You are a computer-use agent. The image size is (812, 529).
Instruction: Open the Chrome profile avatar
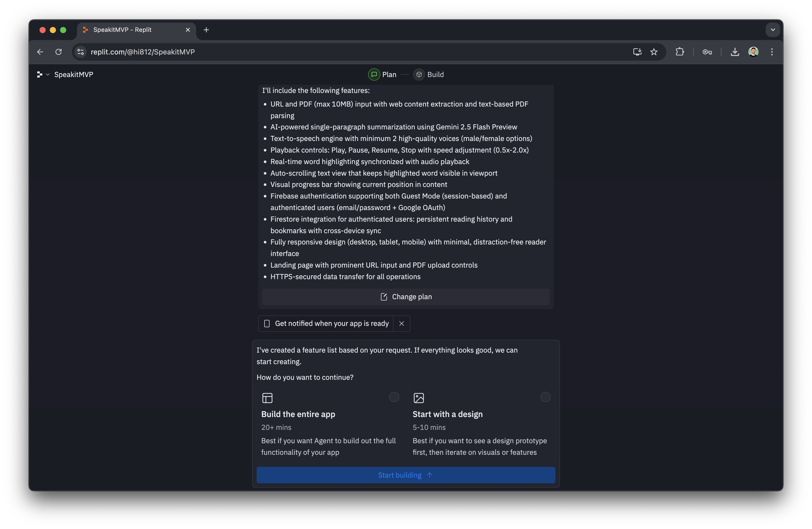click(753, 52)
